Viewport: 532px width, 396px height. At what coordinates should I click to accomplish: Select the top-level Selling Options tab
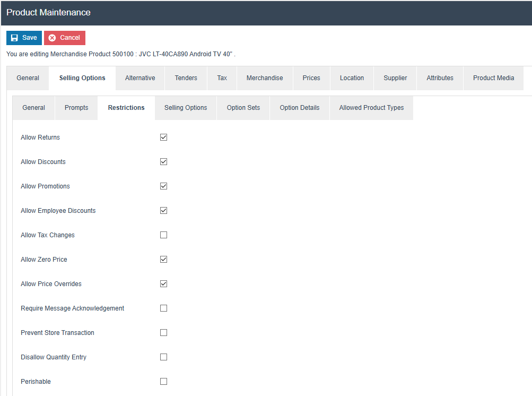coord(82,78)
